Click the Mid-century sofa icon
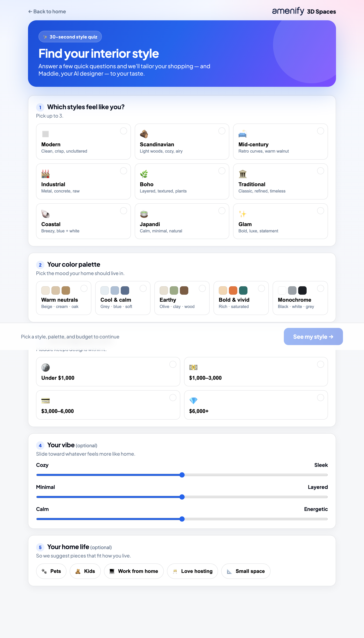The width and height of the screenshot is (364, 638). 243,134
